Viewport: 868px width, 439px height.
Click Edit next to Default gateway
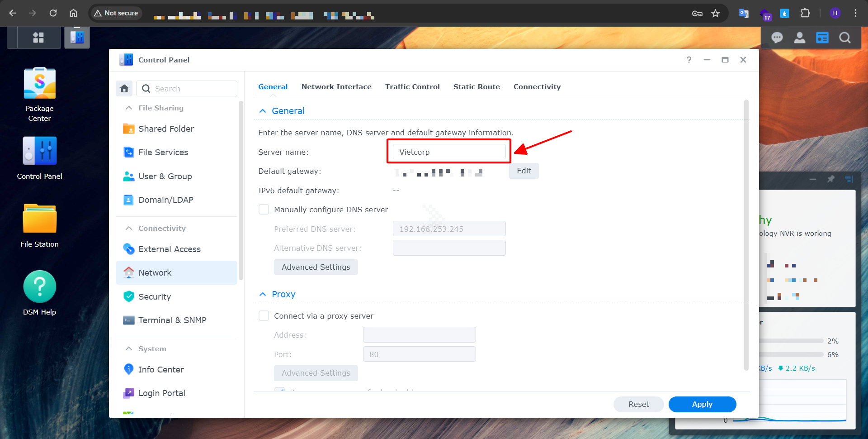[x=524, y=171]
